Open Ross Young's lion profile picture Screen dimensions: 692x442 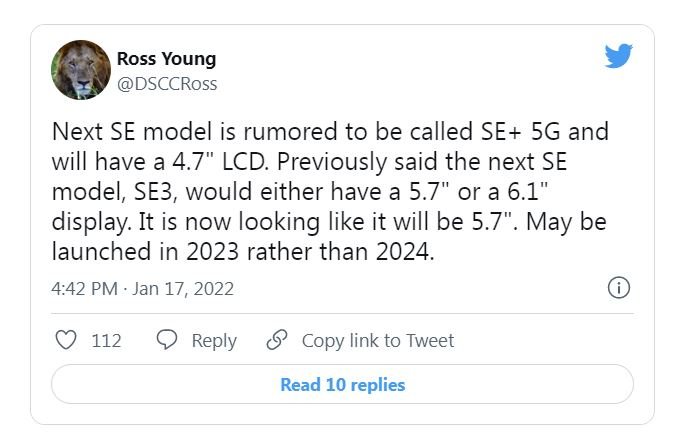[x=80, y=70]
